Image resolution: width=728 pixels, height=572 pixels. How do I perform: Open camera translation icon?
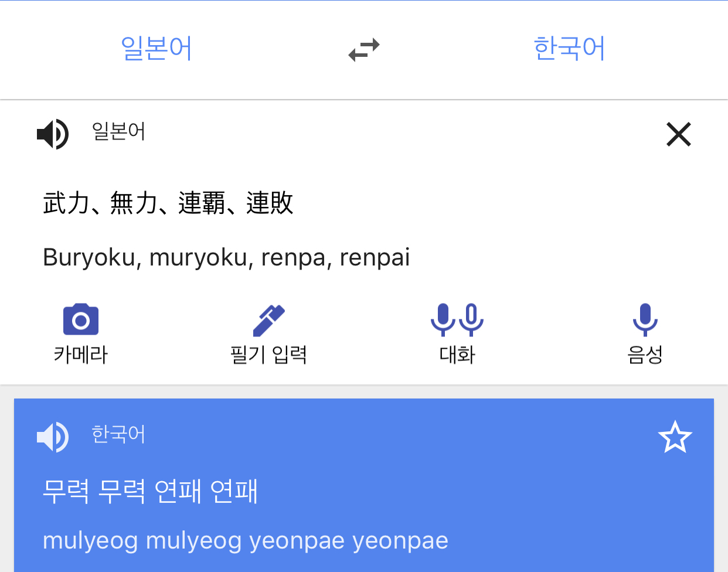pyautogui.click(x=81, y=319)
